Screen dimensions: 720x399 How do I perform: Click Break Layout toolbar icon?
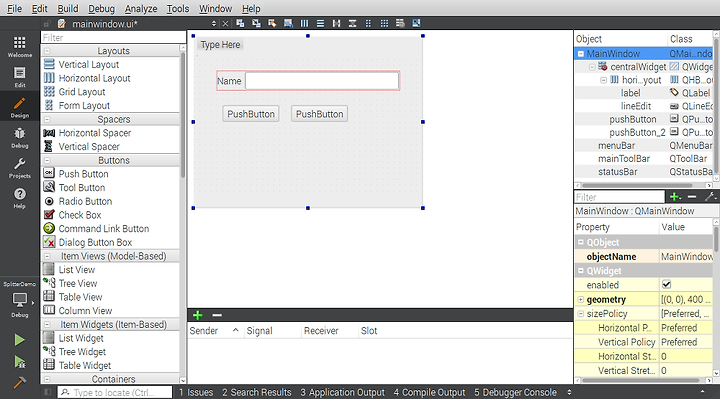click(x=400, y=23)
